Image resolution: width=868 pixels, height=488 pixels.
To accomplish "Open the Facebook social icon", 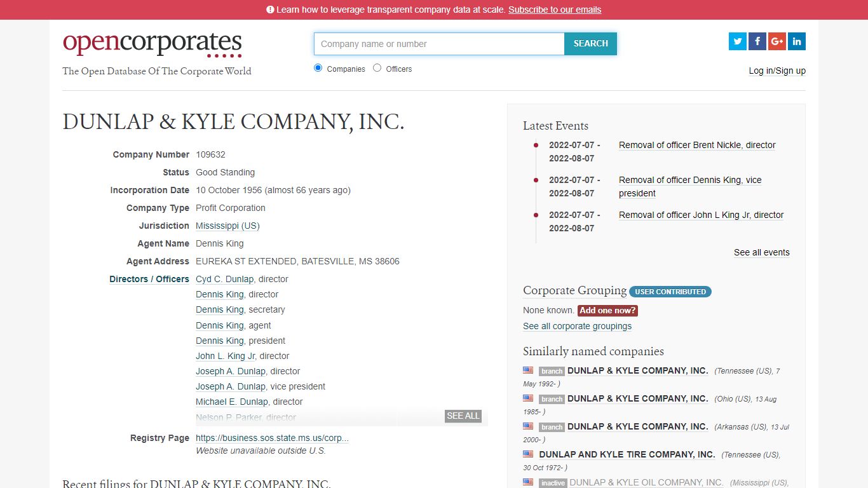I will (x=757, y=41).
